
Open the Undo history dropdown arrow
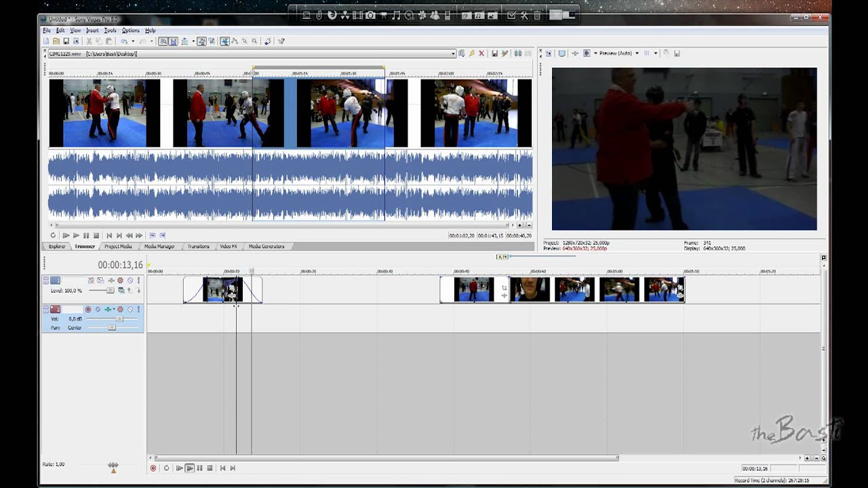pos(133,41)
